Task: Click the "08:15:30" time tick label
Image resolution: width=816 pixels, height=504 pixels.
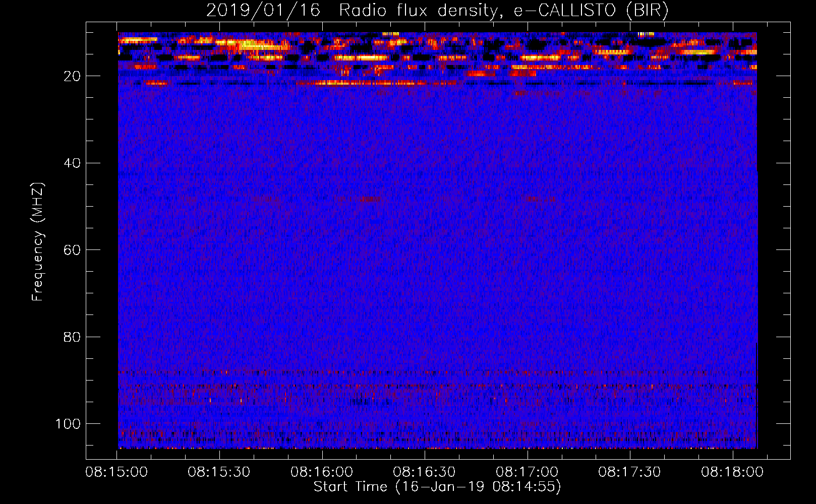Action: tap(219, 472)
